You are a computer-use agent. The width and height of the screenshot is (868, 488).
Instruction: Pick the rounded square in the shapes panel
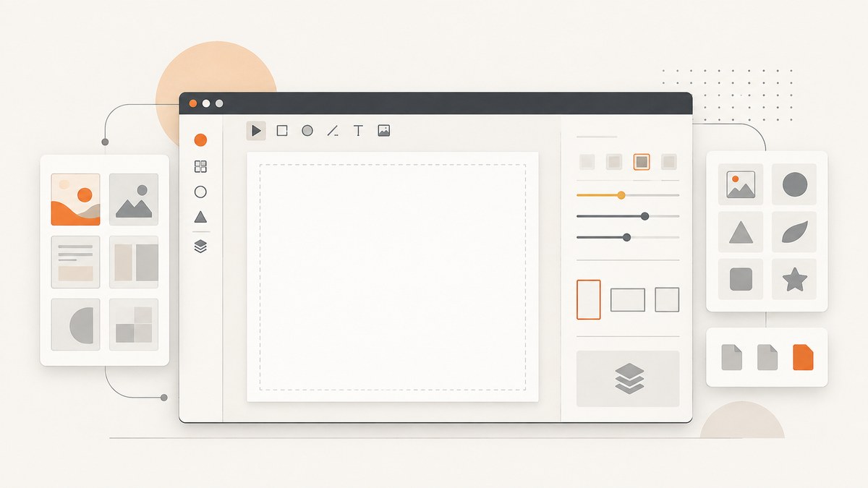point(741,279)
